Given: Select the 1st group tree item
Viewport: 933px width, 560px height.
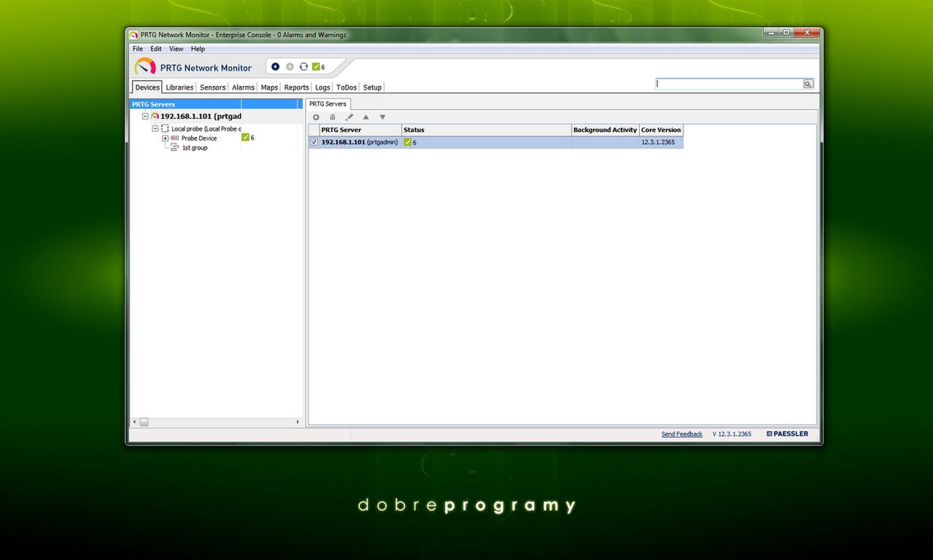Looking at the screenshot, I should pos(195,147).
